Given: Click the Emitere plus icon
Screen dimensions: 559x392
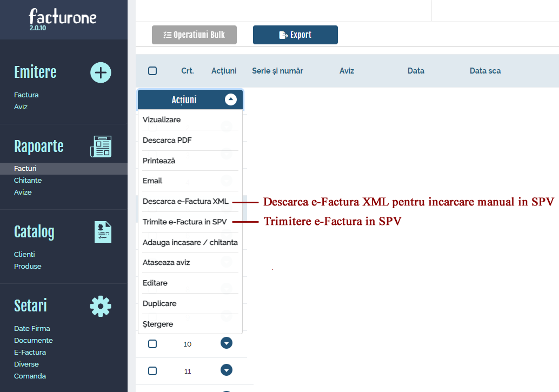Looking at the screenshot, I should 101,73.
